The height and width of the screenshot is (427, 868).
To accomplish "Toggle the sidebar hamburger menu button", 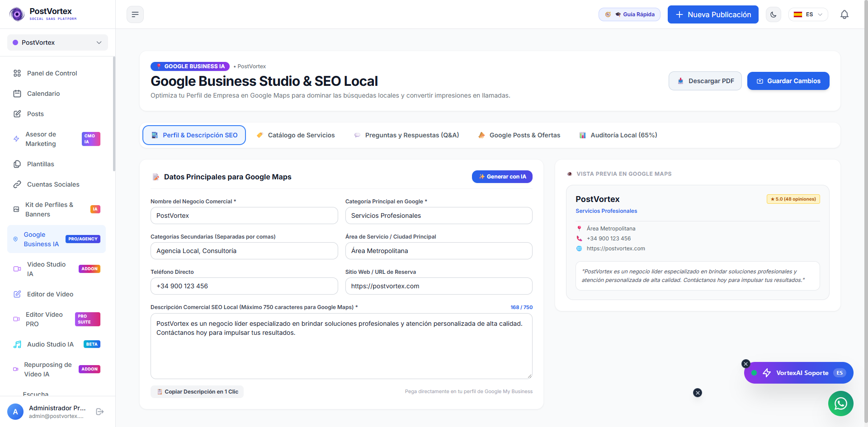I will pos(135,14).
